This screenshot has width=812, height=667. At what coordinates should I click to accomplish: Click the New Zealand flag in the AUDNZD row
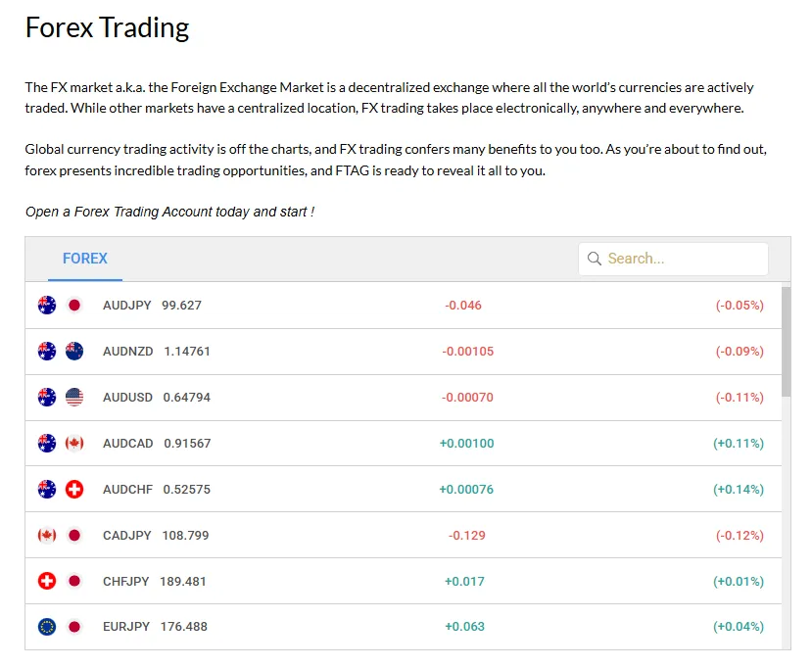point(74,351)
